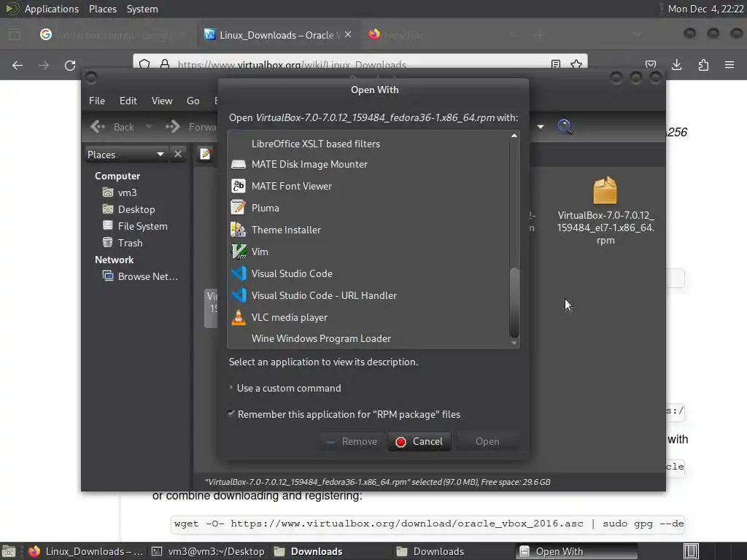
Task: Bookmark page with the star icon
Action: 576,64
